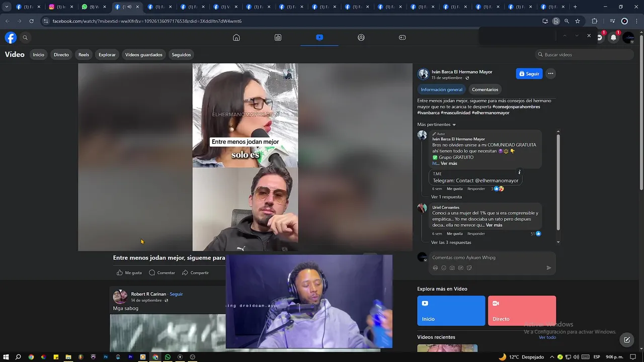This screenshot has width=644, height=362.
Task: Expand the Más pertinentes comment sort dropdown
Action: pyautogui.click(x=436, y=125)
